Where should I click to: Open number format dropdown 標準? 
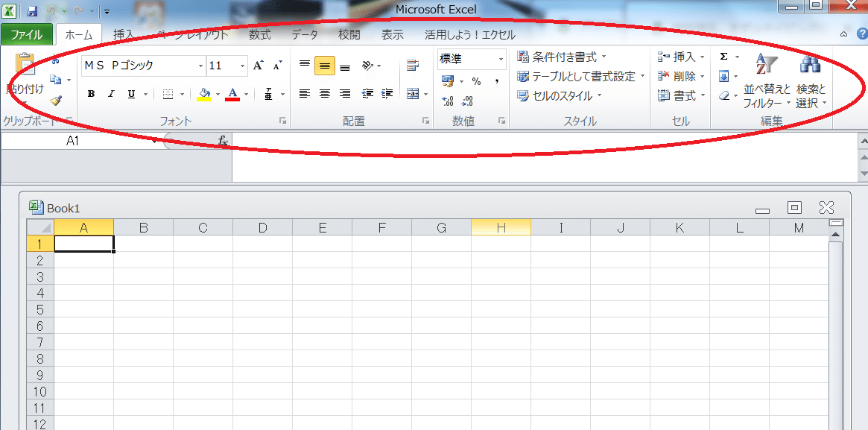pos(501,59)
